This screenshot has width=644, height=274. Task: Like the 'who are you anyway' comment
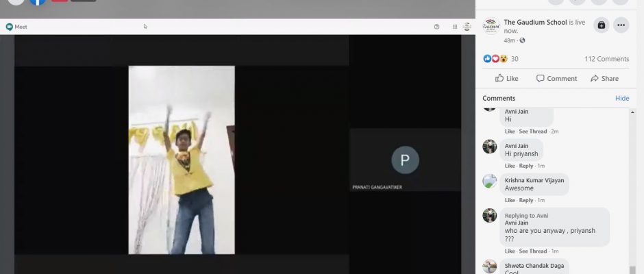pos(510,251)
